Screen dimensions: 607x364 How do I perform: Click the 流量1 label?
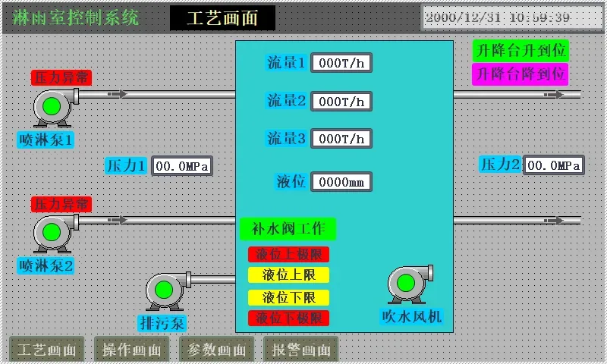click(287, 63)
